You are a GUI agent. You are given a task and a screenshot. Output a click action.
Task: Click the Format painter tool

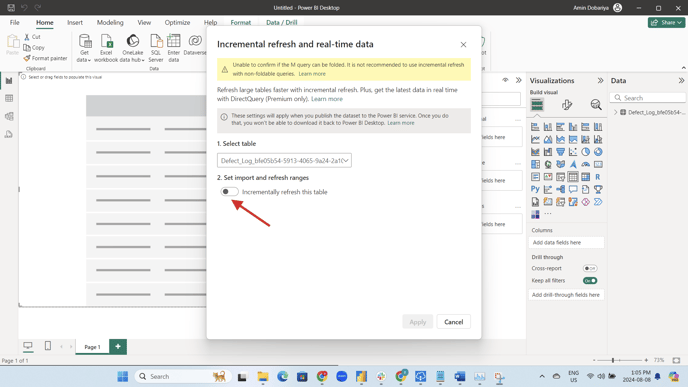(x=46, y=58)
